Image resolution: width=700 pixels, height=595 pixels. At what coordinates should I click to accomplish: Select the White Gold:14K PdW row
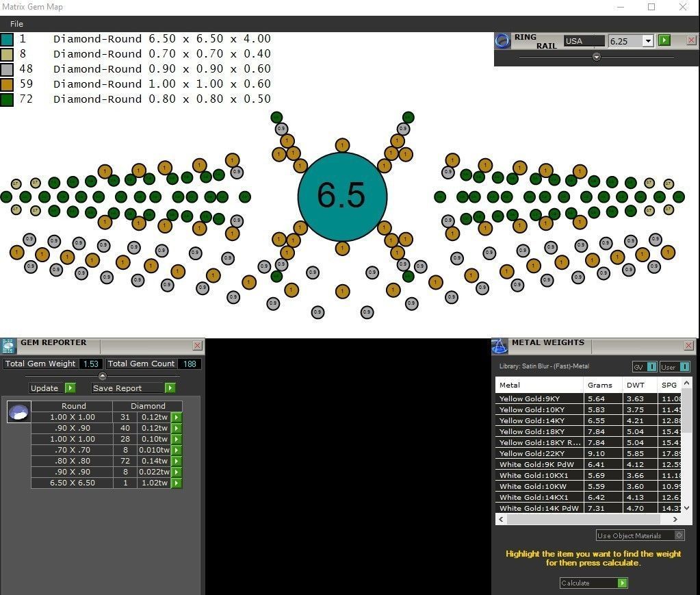(588, 508)
